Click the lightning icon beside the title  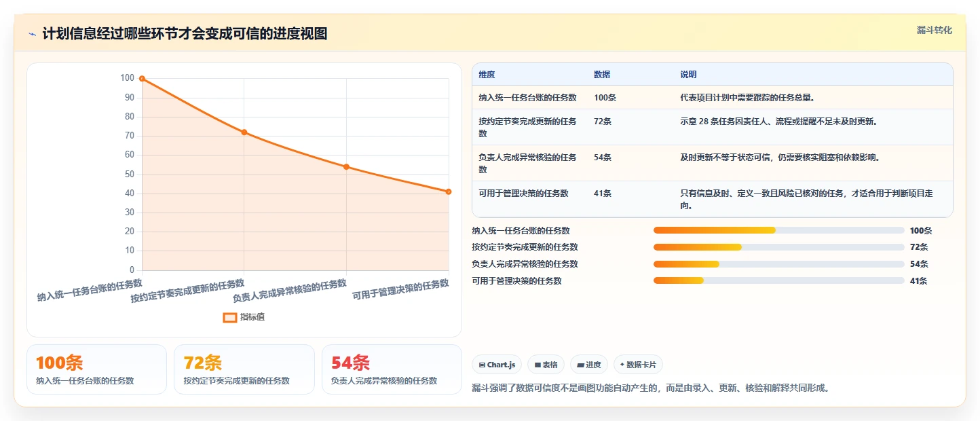[x=32, y=34]
